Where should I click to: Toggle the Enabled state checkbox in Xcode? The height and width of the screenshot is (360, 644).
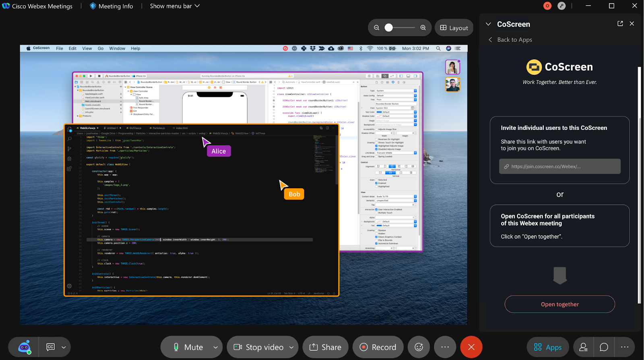coord(376,183)
